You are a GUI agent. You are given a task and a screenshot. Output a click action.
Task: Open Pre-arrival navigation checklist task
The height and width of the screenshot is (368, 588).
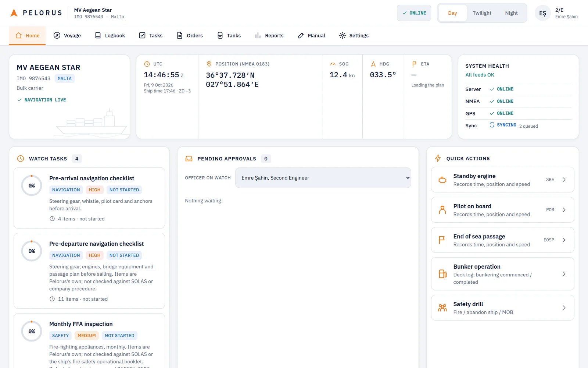point(89,198)
